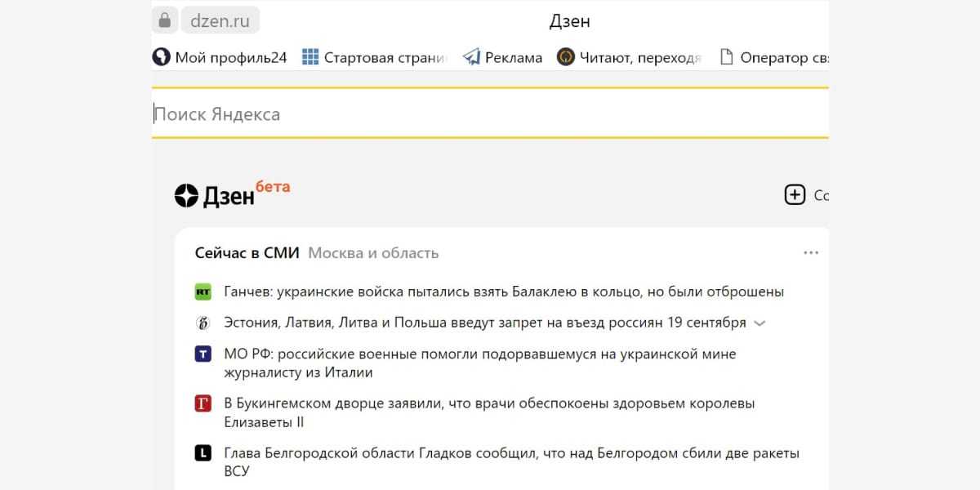Click the Дзен logo
980x490 pixels.
216,196
